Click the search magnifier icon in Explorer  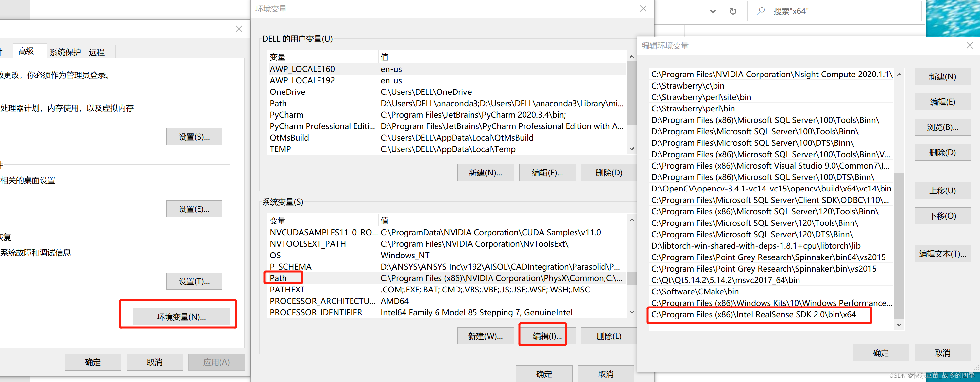761,11
